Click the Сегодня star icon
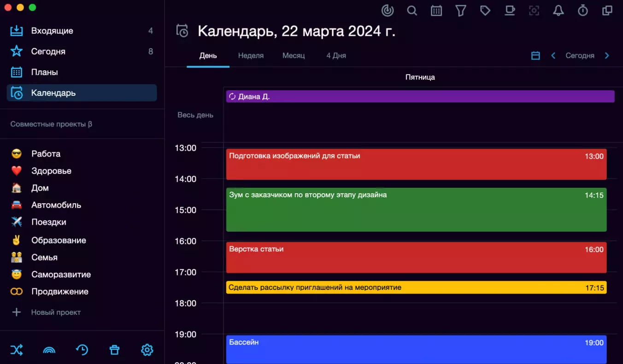This screenshot has width=623, height=364. pyautogui.click(x=17, y=51)
